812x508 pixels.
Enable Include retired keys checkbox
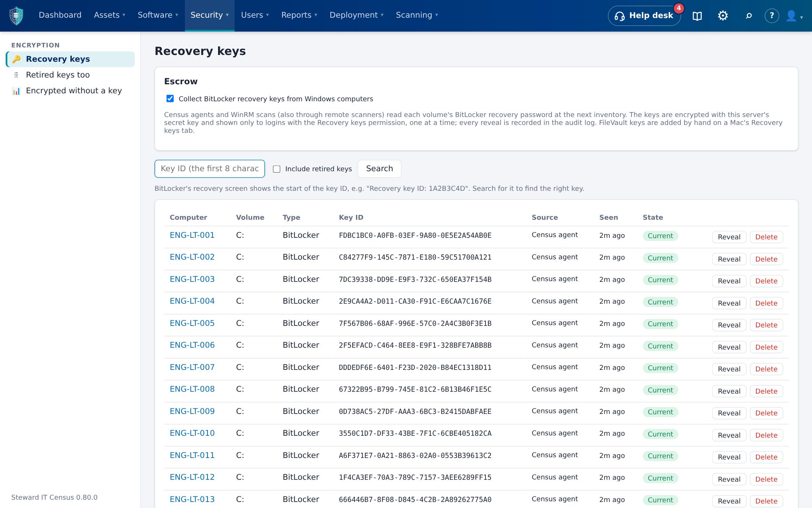pyautogui.click(x=277, y=169)
